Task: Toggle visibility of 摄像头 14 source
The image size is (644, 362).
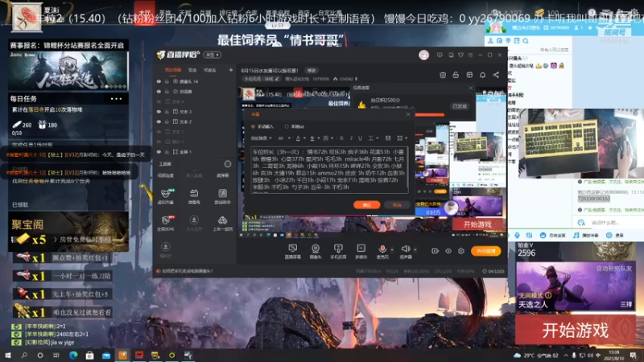Action: 159,81
